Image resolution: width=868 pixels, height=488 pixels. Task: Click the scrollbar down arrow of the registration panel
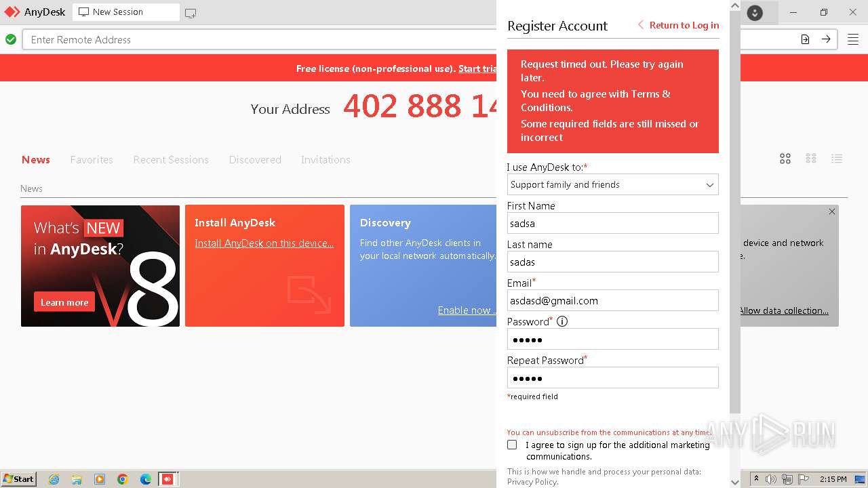click(x=735, y=482)
